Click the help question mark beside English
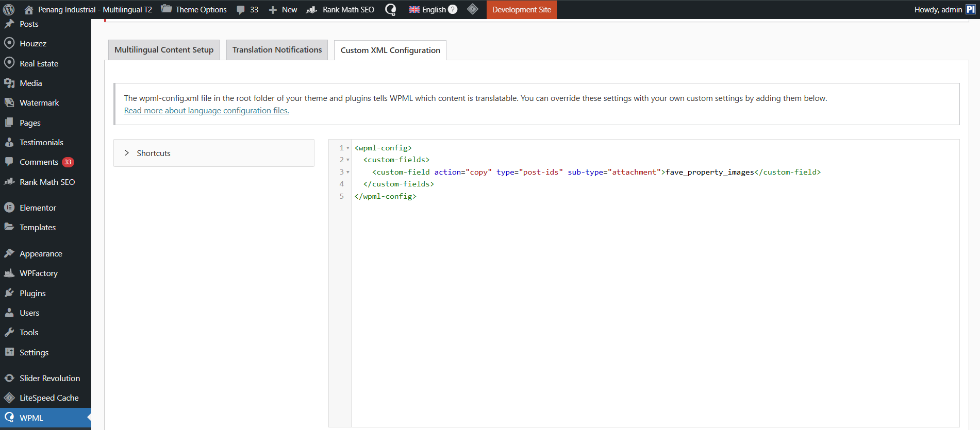 pyautogui.click(x=453, y=9)
